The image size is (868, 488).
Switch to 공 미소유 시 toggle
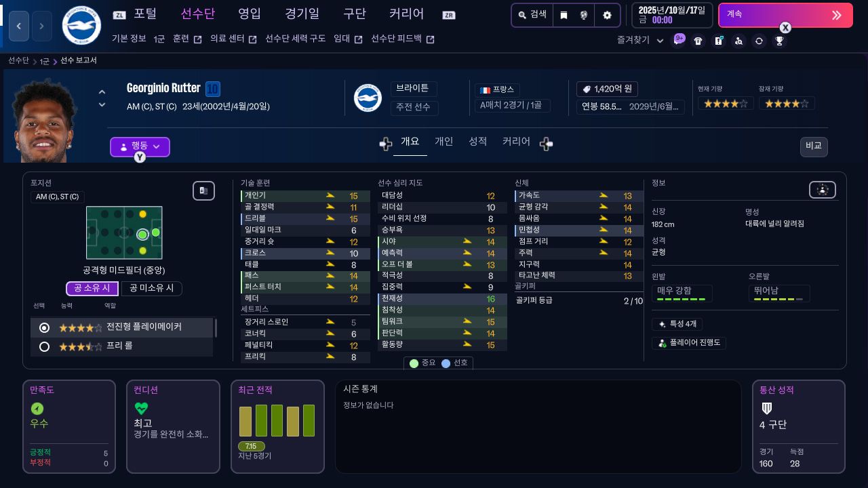tap(151, 288)
